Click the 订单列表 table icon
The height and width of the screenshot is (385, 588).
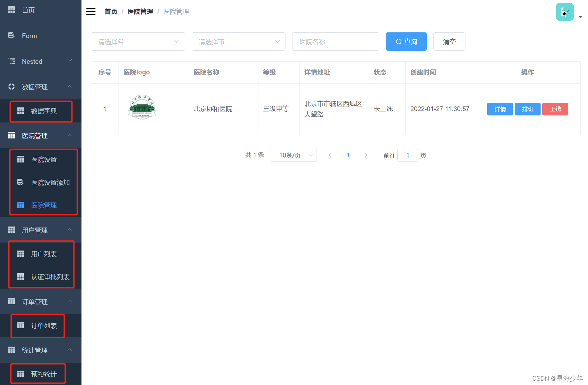pyautogui.click(x=21, y=325)
